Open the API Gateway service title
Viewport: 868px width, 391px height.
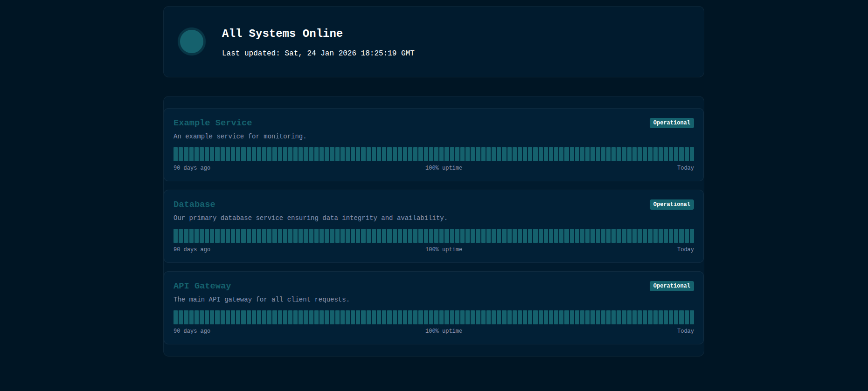click(x=202, y=286)
